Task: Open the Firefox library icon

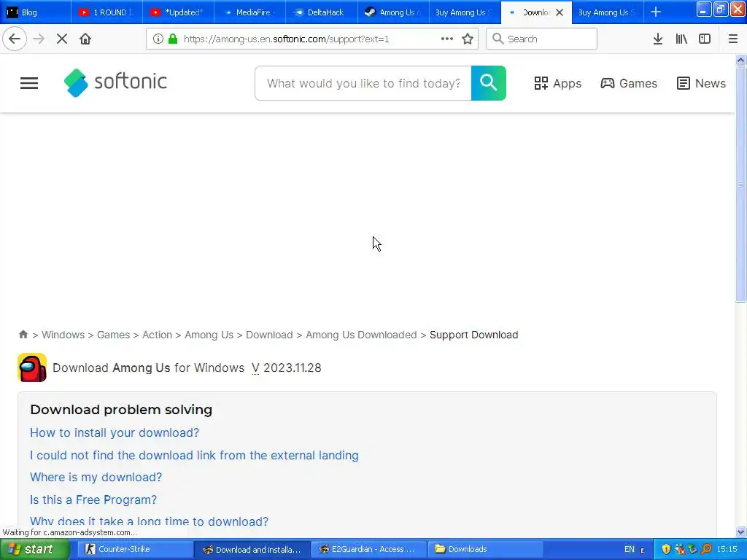Action: click(x=681, y=39)
